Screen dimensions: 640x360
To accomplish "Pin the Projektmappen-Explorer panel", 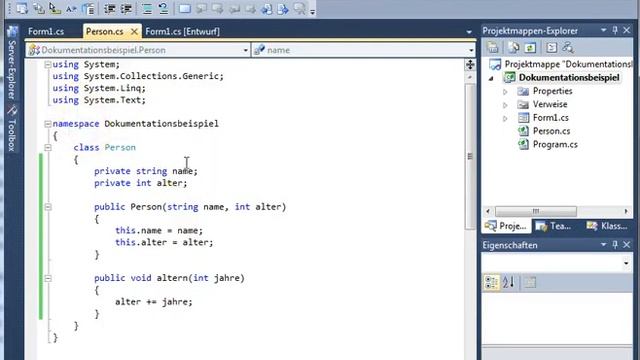I will (x=615, y=30).
